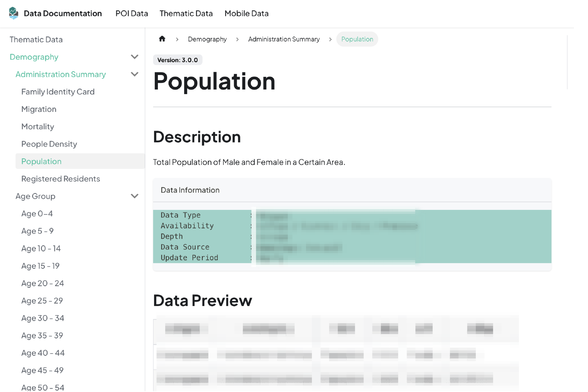The height and width of the screenshot is (392, 588).
Task: Open the Age 5 - 9 page
Action: (x=37, y=231)
